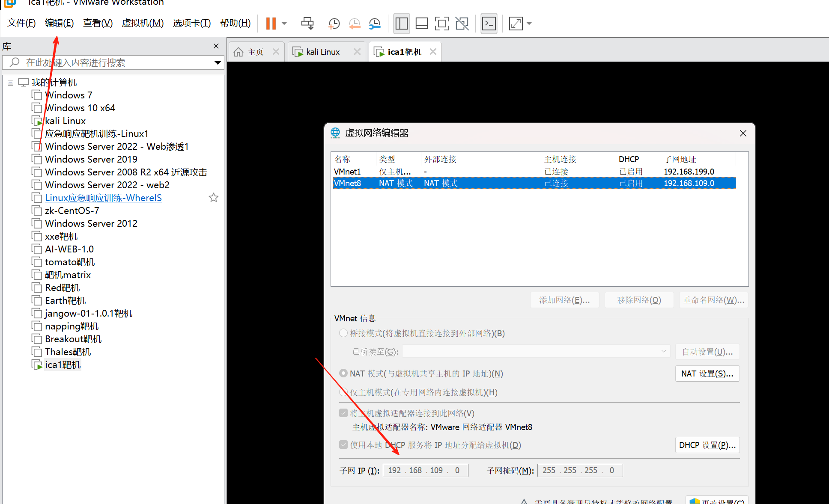Click the 自动设置(U) button

tap(707, 352)
